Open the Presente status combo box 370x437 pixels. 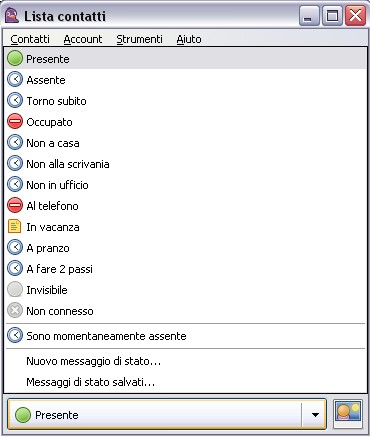tap(167, 414)
